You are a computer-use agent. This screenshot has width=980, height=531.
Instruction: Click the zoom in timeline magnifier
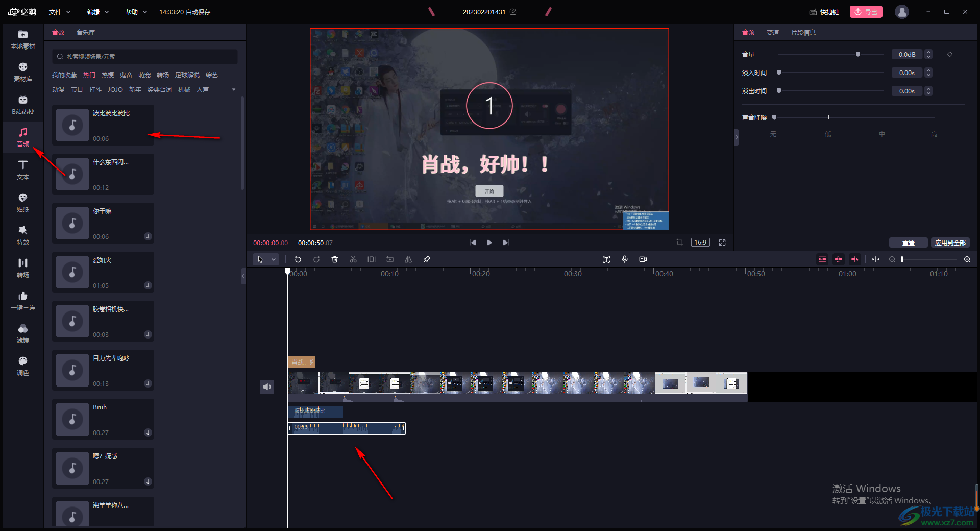(x=967, y=259)
